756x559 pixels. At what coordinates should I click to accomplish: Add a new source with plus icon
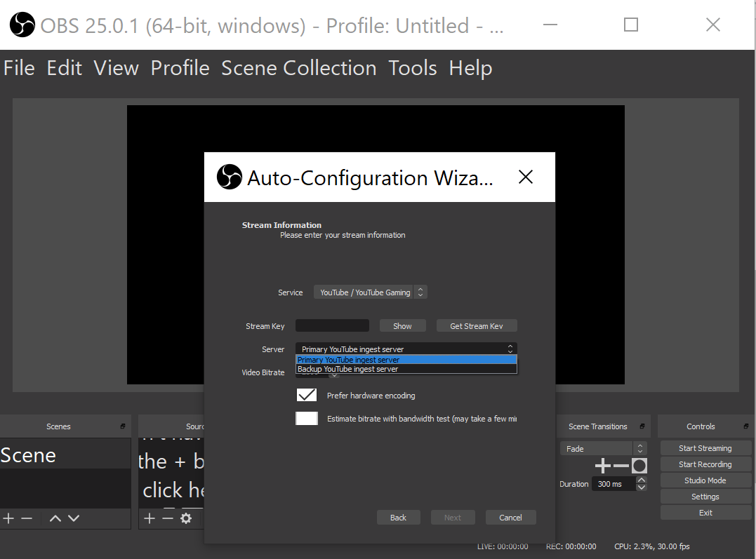(150, 518)
